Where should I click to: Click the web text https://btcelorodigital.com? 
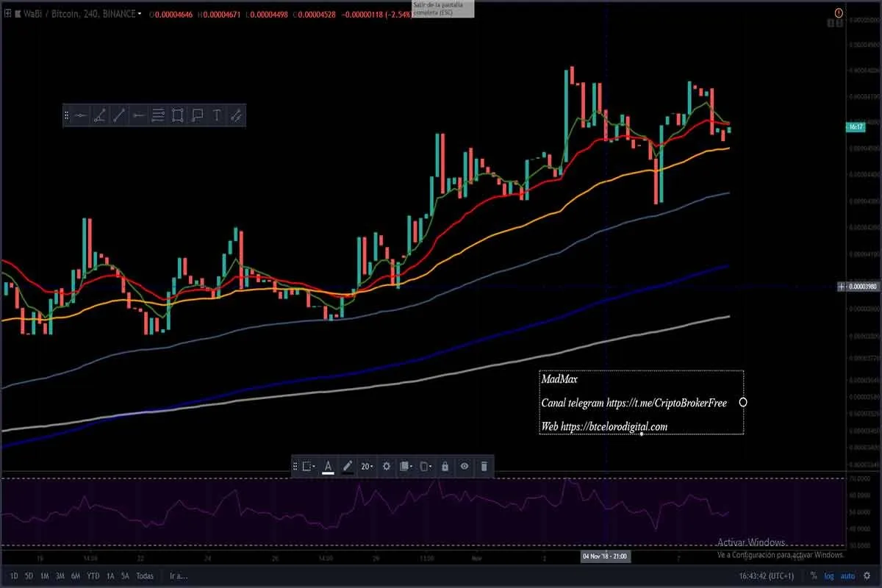[614, 426]
